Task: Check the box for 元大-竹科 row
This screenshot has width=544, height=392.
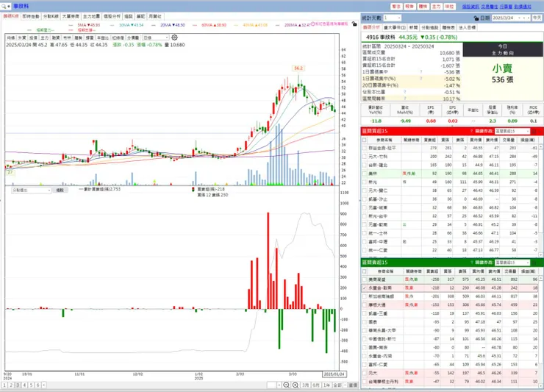Action: pyautogui.click(x=365, y=157)
